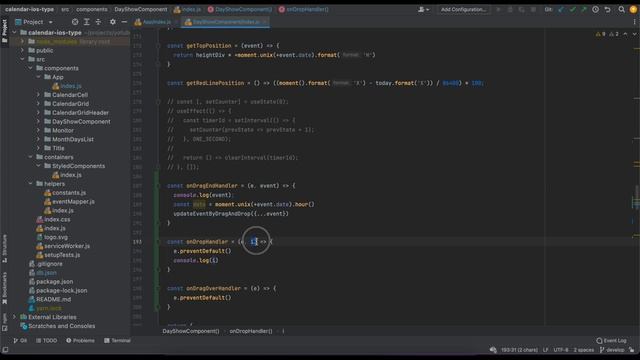640x360 pixels.
Task: Open the npm tool window stripe button
Action: (4, 322)
